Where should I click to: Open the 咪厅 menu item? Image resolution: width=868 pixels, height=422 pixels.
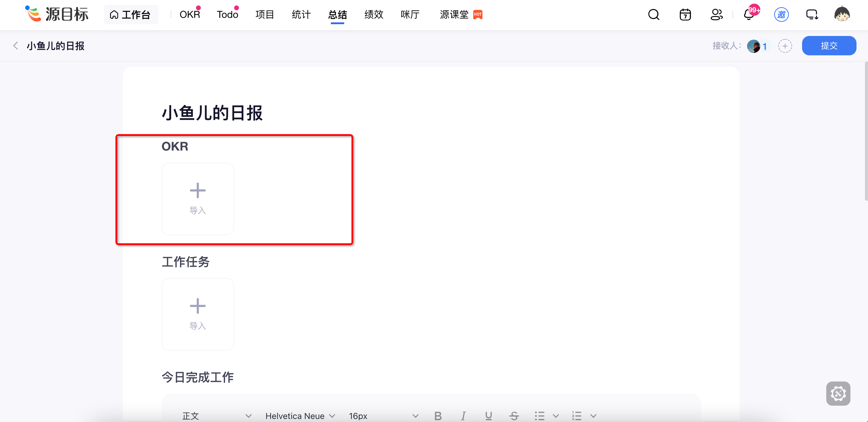(410, 15)
